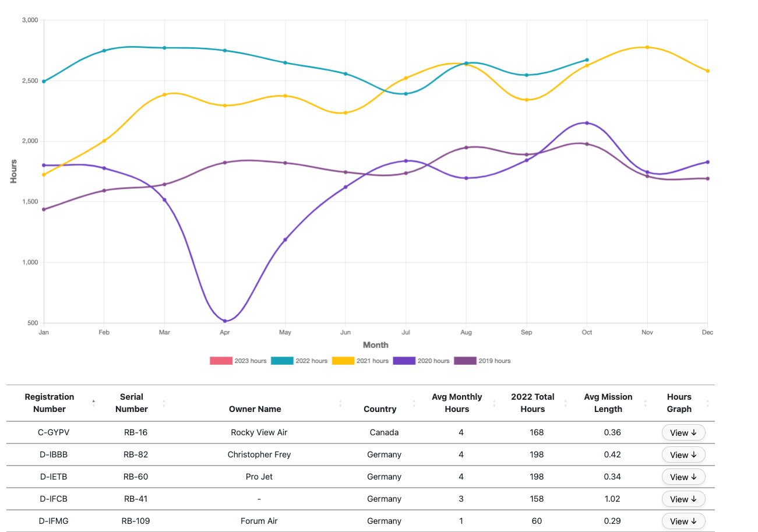The width and height of the screenshot is (758, 532).
Task: Select the 0.29 avg mission length cell
Action: coord(612,521)
